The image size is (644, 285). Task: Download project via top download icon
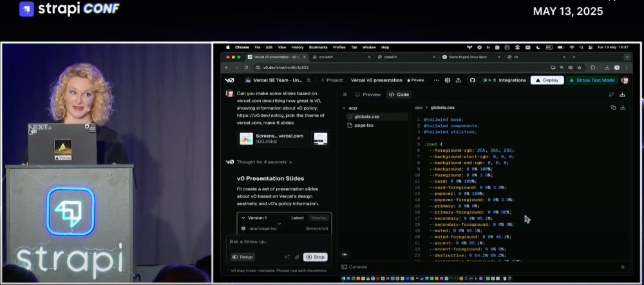point(622,95)
